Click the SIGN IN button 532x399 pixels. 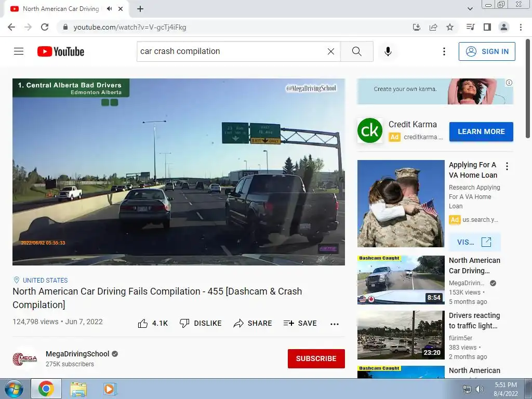coord(487,51)
